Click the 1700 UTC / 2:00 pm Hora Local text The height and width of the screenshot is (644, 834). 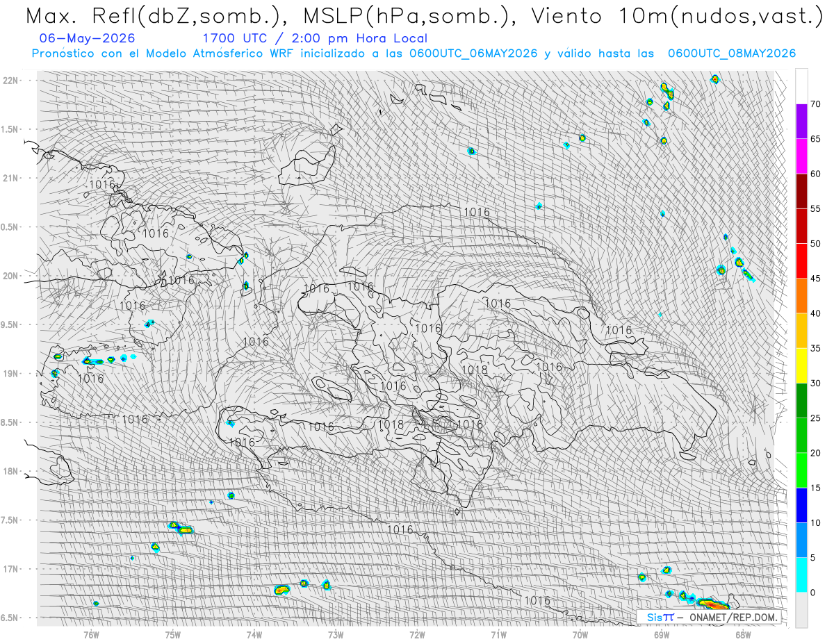(315, 38)
